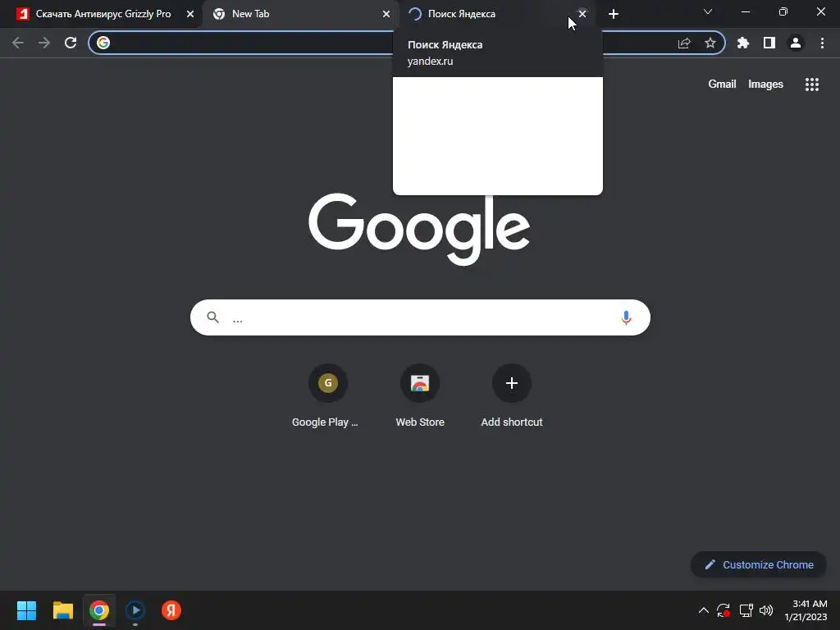This screenshot has height=630, width=840.
Task: Go forward with the forward arrow
Action: click(44, 43)
